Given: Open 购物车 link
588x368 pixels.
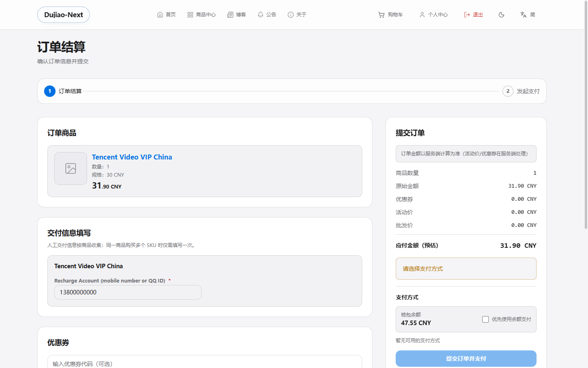Looking at the screenshot, I should 395,15.
